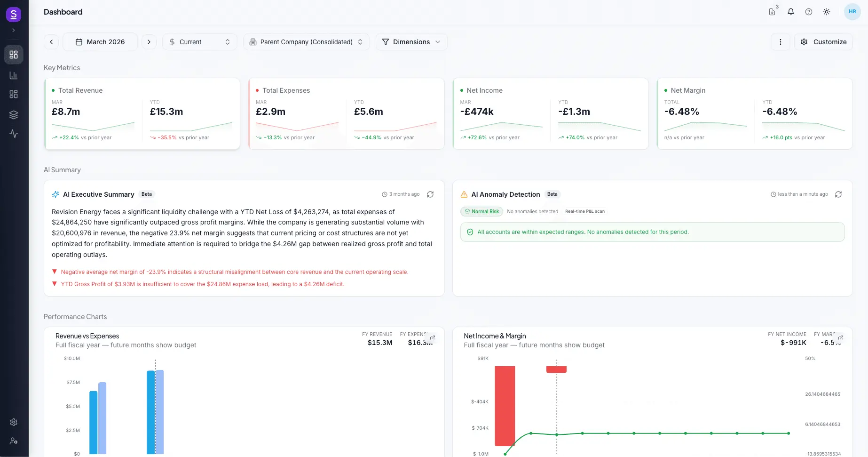
Task: Click the Customize button
Action: click(x=823, y=42)
